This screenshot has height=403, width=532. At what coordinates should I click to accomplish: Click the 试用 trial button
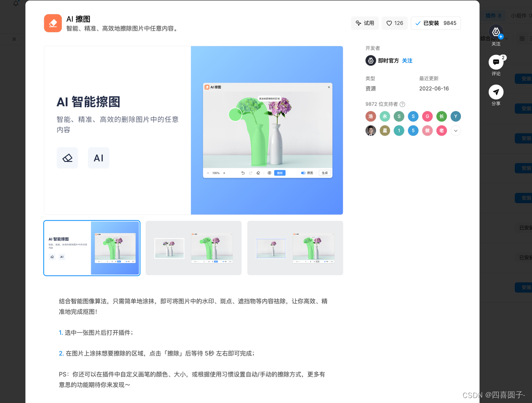pos(365,23)
